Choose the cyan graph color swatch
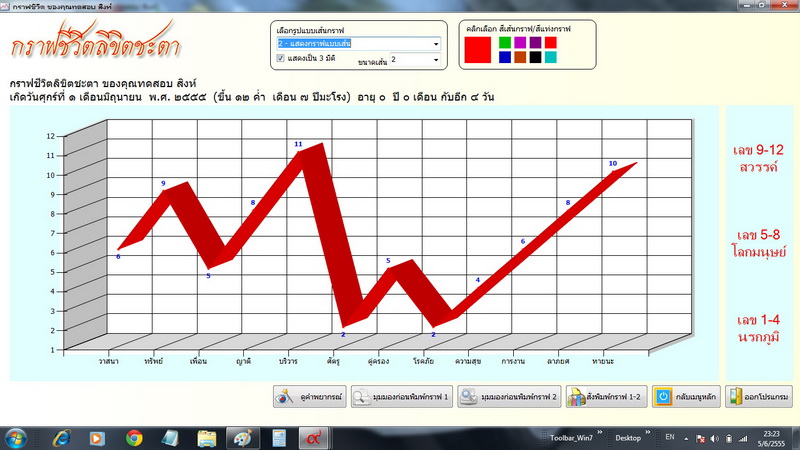The height and width of the screenshot is (450, 800). [x=551, y=57]
